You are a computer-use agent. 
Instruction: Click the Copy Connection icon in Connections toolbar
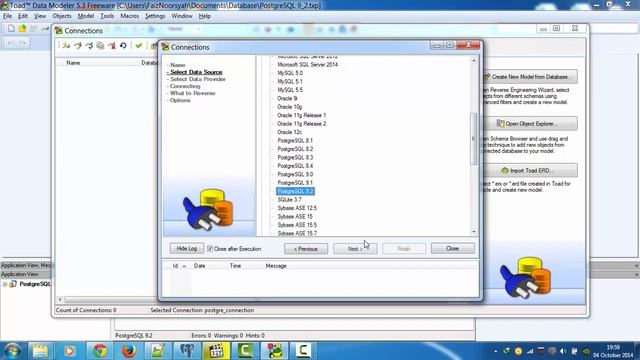[x=100, y=46]
